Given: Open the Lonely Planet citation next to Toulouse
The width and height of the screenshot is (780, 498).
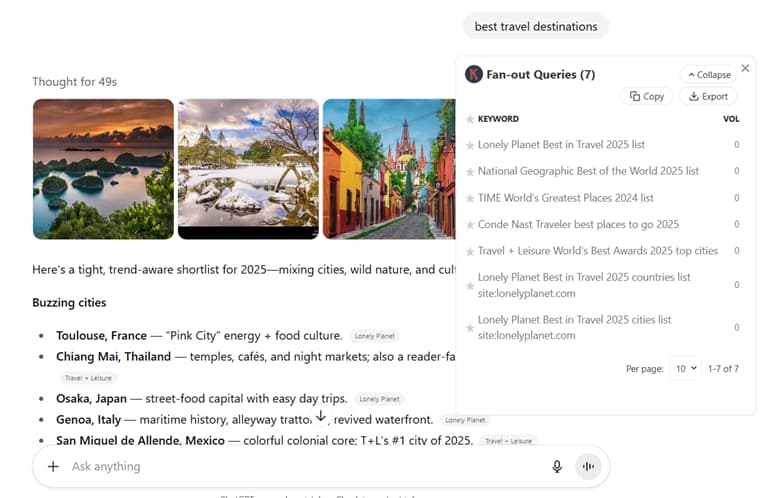Looking at the screenshot, I should pos(375,336).
